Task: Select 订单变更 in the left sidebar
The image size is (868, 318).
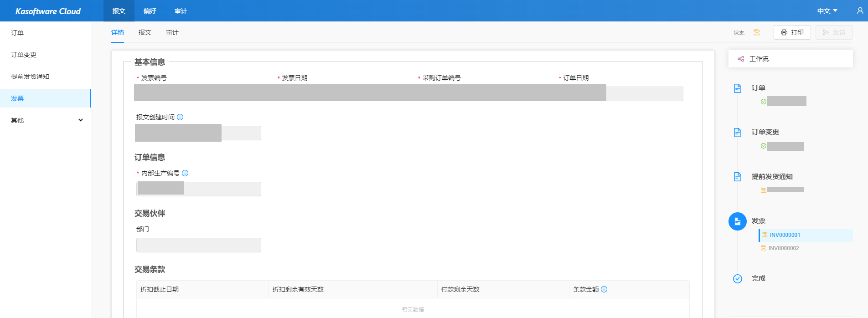Action: [45, 55]
